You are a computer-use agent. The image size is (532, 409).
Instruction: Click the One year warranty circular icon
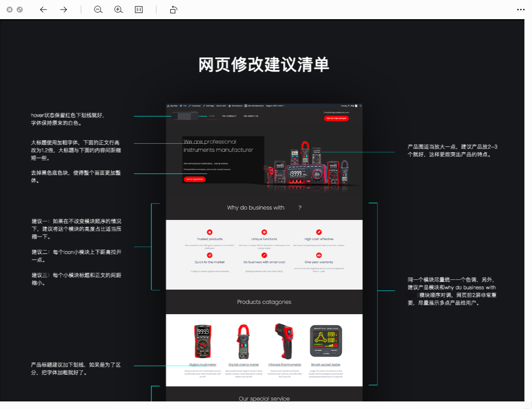tap(318, 255)
